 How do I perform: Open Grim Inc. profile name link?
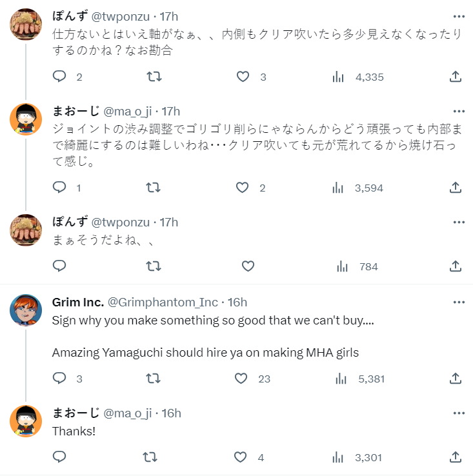pos(77,302)
